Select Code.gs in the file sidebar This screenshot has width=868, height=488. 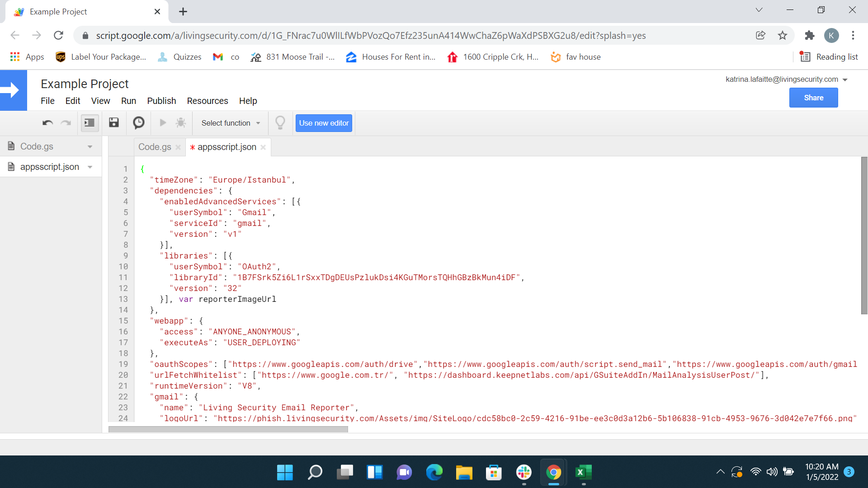37,146
